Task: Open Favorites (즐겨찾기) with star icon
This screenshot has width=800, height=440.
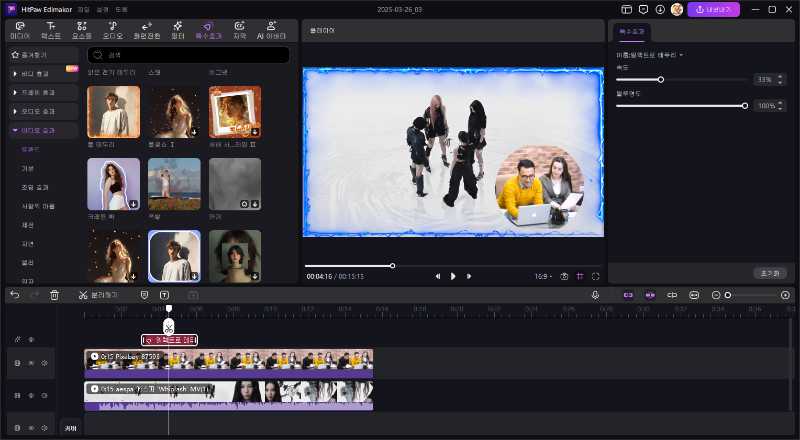Action: pyautogui.click(x=43, y=55)
